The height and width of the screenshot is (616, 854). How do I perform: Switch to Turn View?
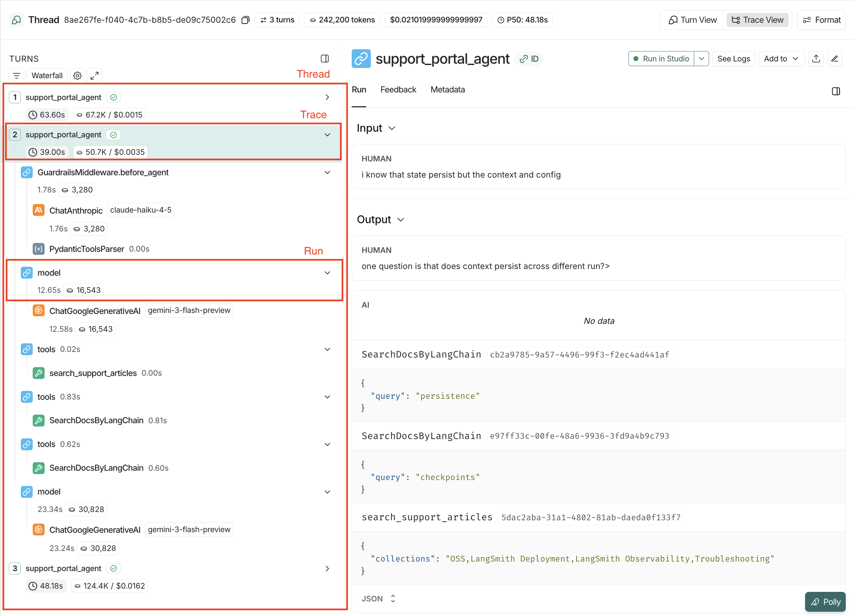[693, 20]
